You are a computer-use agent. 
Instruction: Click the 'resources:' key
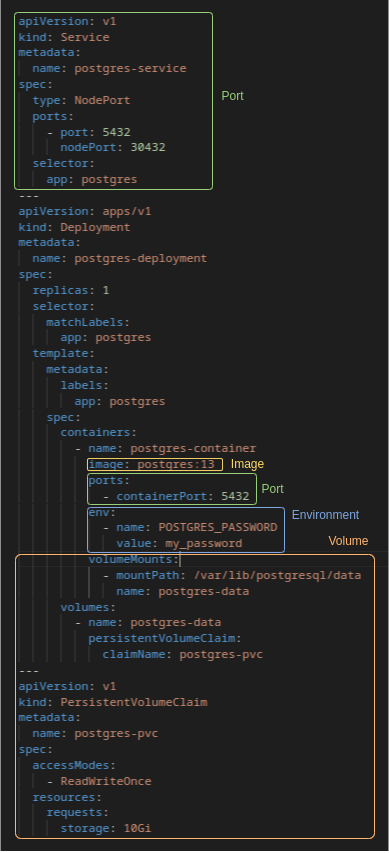tap(67, 797)
